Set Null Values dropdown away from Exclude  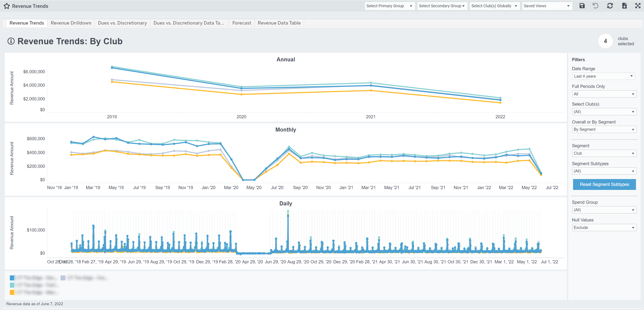tap(604, 228)
